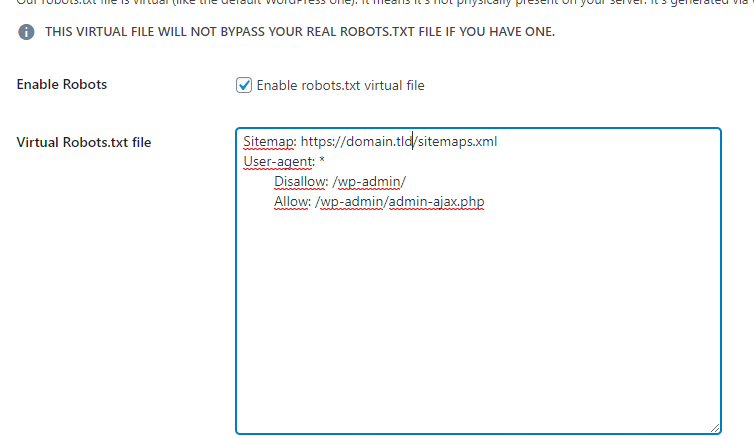The height and width of the screenshot is (439, 754).
Task: Place cursor in the 'https://domain.tld' URL text
Action: click(355, 142)
